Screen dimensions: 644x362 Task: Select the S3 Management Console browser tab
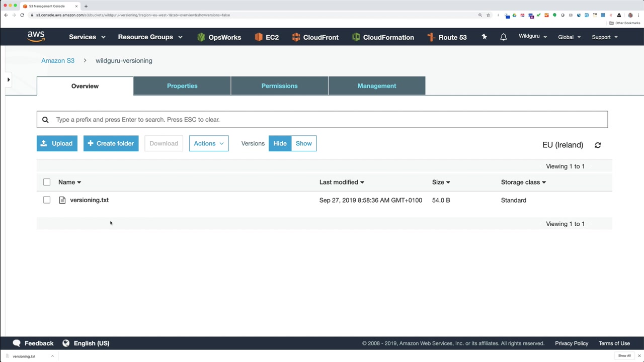pos(49,6)
